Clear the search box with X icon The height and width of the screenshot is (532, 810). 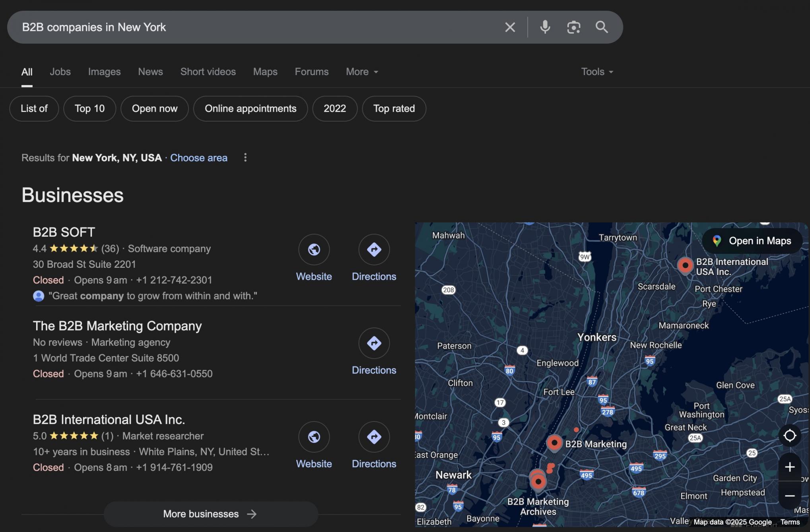pos(510,27)
